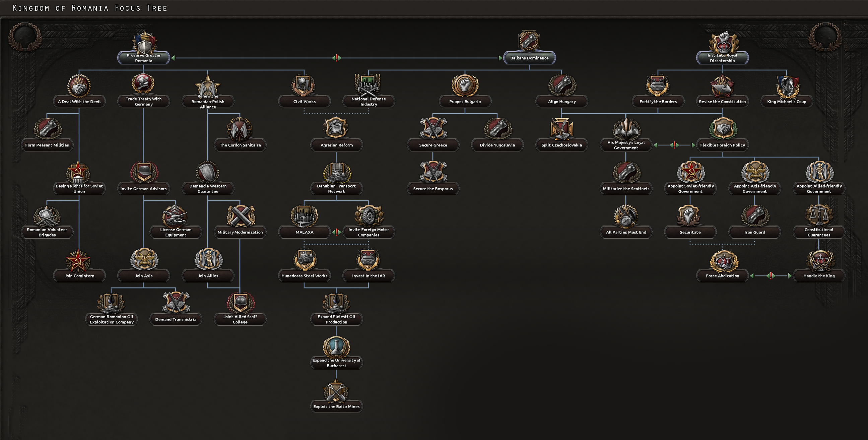Image resolution: width=868 pixels, height=440 pixels.
Task: Select the Split Czechoslovakia cross icon
Action: (x=561, y=129)
